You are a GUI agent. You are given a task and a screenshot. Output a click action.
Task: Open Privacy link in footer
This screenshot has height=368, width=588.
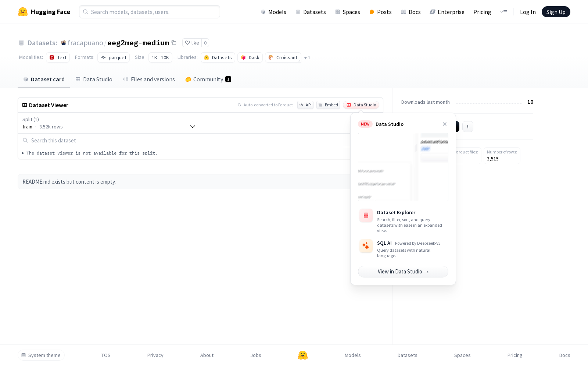coord(155,355)
